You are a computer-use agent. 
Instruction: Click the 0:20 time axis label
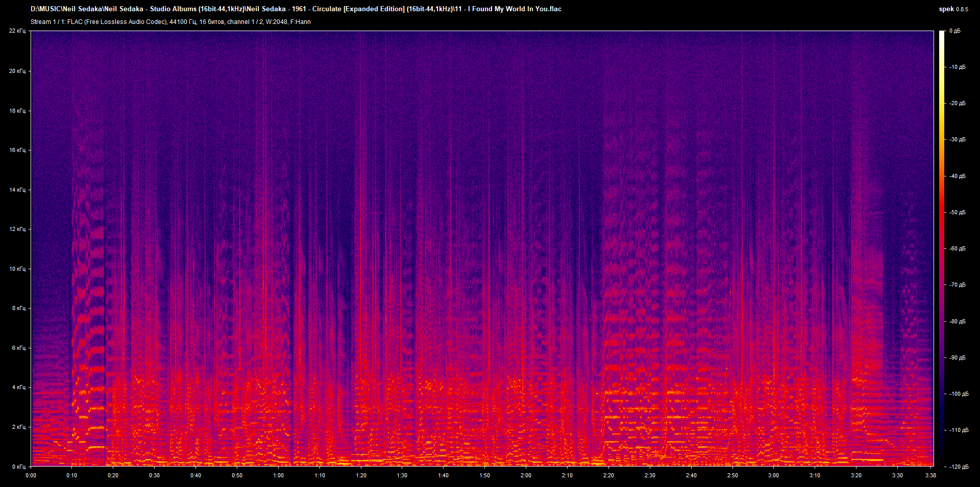pyautogui.click(x=113, y=475)
